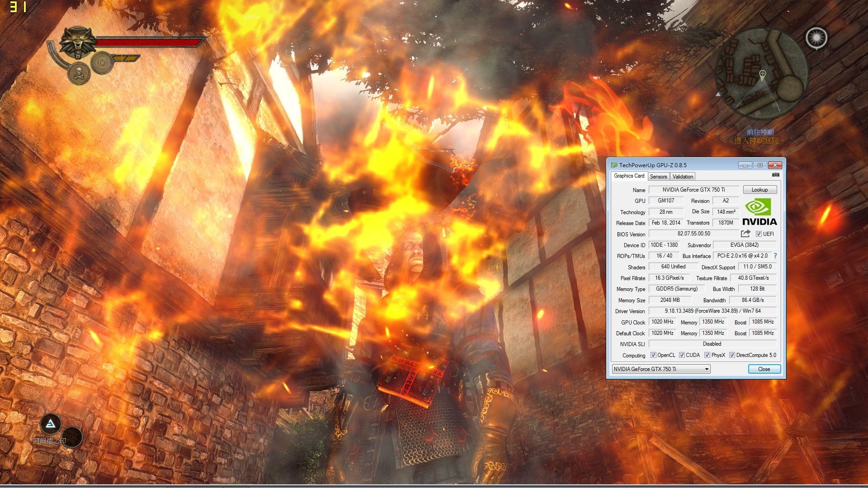
Task: Click the Memory Type value GDDR5 (Samsung)
Action: [x=677, y=289]
